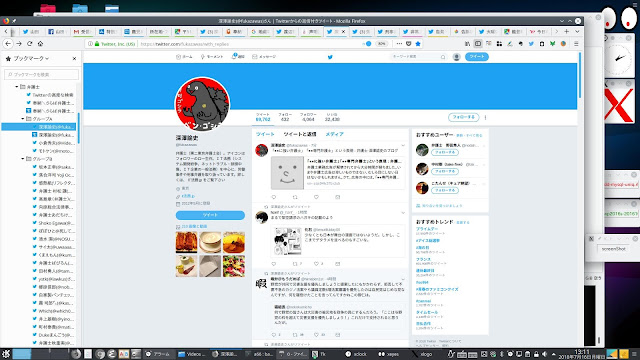Click the blue bookmark star icon

[x=418, y=44]
